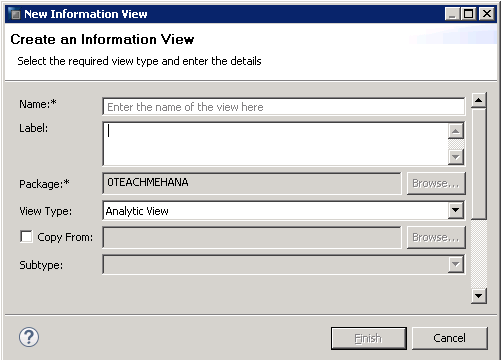Click Label box scroll down arrow
The width and height of the screenshot is (501, 360).
click(456, 157)
